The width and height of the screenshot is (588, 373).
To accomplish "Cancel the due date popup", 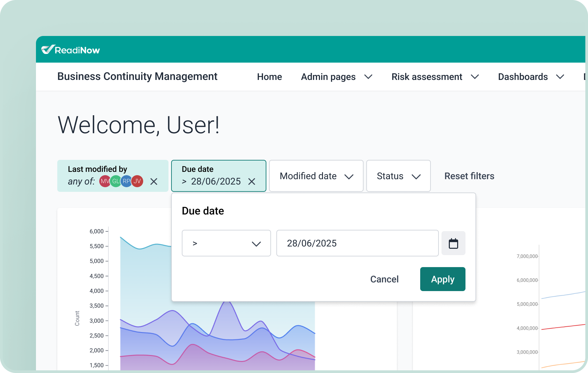I will click(384, 279).
